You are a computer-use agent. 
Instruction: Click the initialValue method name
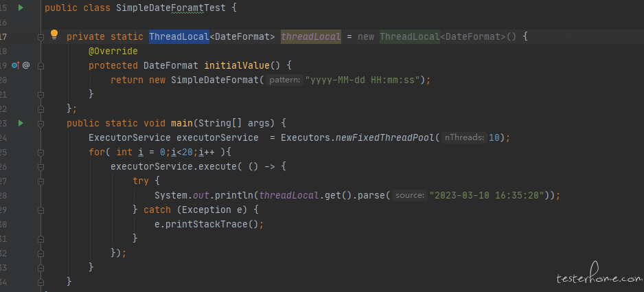[x=237, y=65]
